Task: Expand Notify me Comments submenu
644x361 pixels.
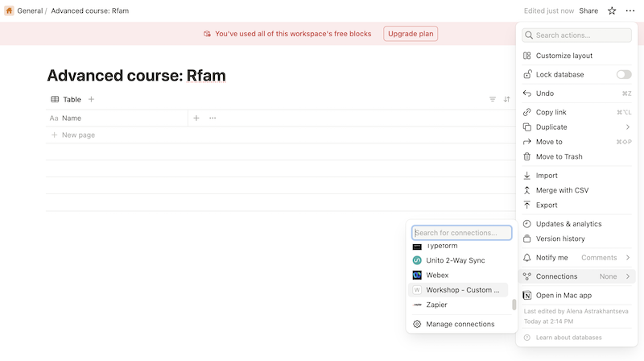Action: coord(576,258)
